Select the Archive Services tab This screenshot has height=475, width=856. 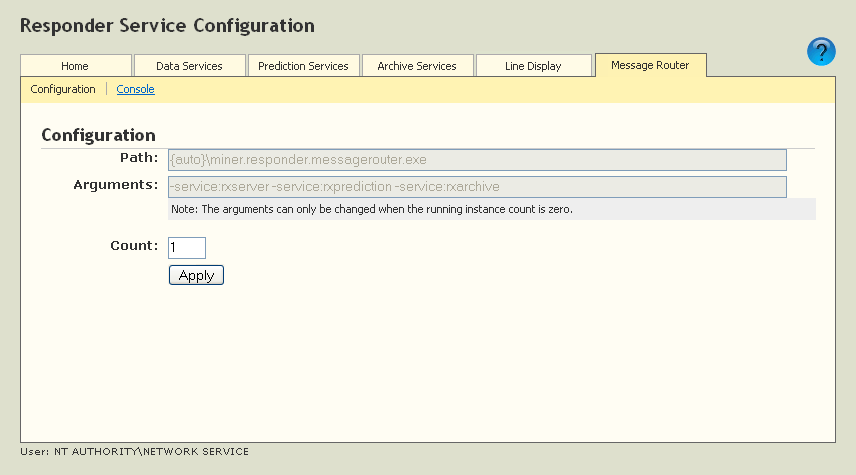[417, 66]
